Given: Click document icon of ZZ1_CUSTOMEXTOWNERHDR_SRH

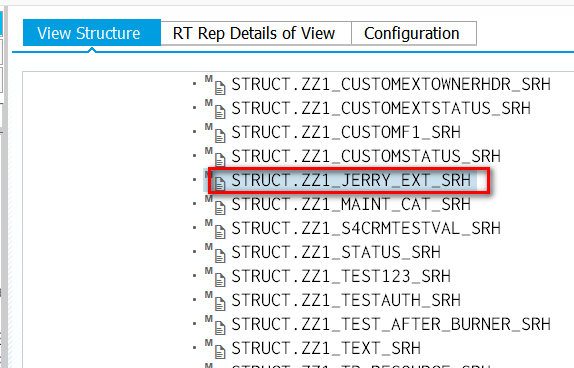Looking at the screenshot, I should (220, 88).
